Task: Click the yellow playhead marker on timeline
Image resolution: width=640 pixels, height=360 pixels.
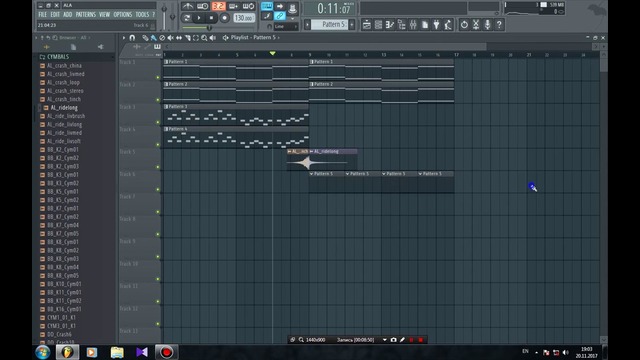Action: coord(273,53)
